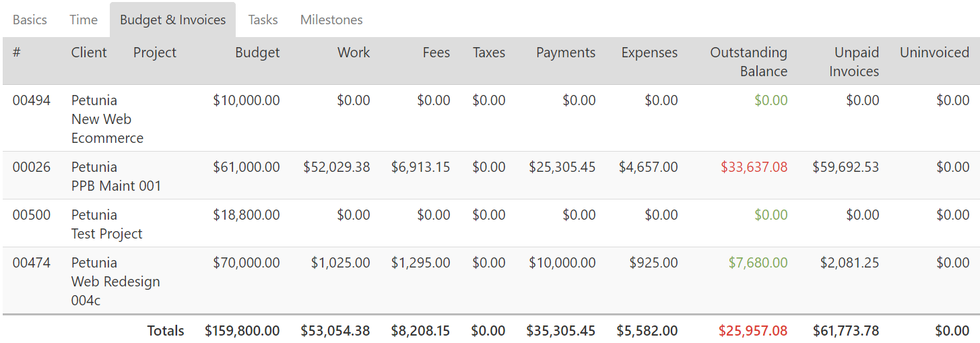The width and height of the screenshot is (980, 343).
Task: Sort by the Budget column header
Action: pos(257,53)
